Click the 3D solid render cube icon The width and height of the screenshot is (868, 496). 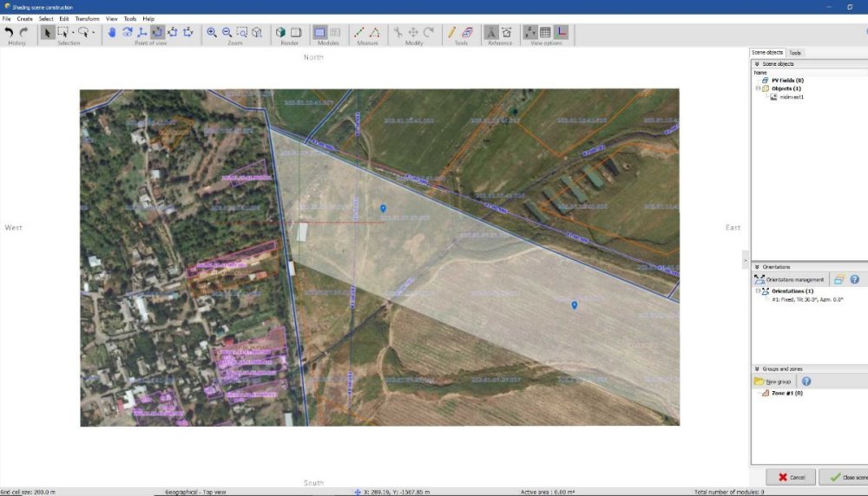[x=281, y=32]
